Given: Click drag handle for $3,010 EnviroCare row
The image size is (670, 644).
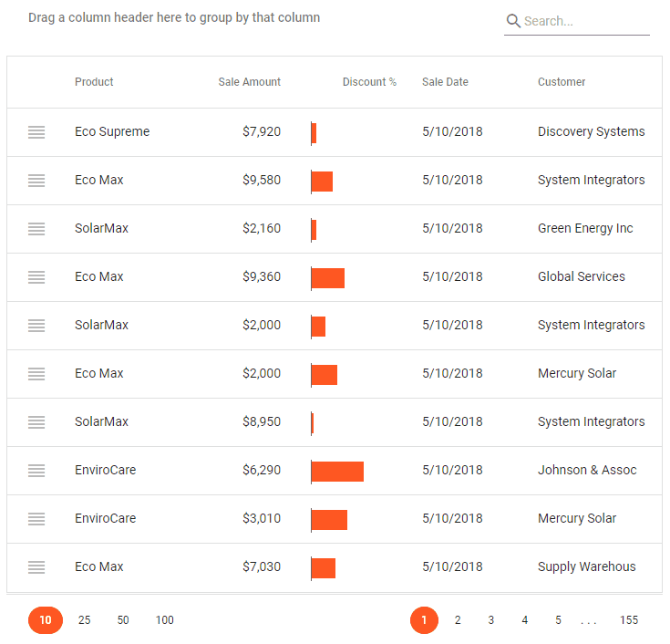Looking at the screenshot, I should pos(36,519).
